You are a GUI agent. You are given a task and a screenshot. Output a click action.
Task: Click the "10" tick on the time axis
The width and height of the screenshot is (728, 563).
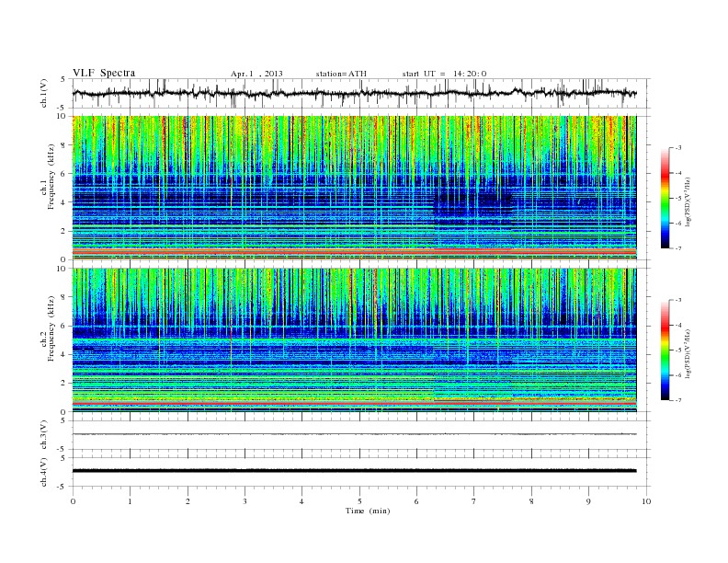tap(646, 501)
